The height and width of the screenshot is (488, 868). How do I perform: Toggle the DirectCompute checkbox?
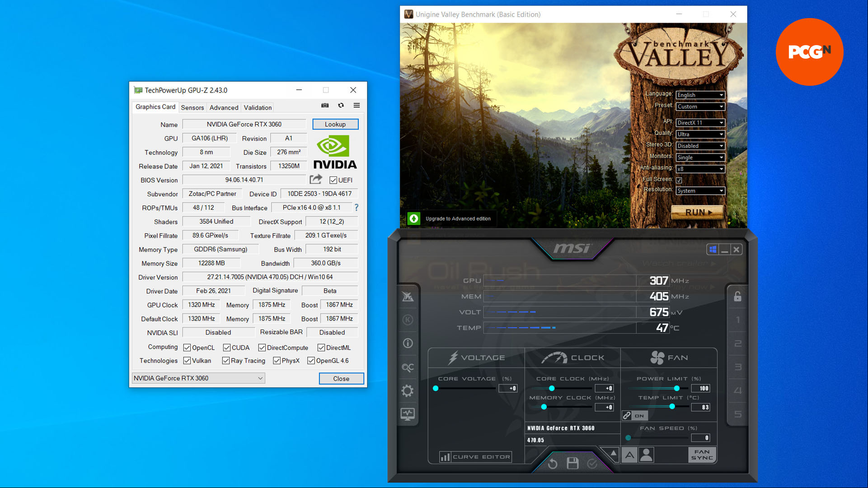click(262, 348)
